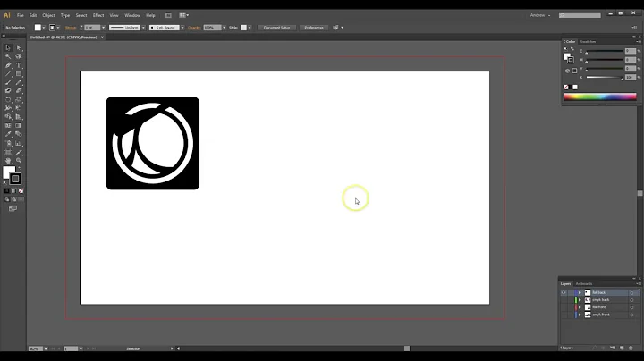Viewport: 644px width, 361px height.
Task: Set paint mode to None in toolbox
Action: coord(21,190)
